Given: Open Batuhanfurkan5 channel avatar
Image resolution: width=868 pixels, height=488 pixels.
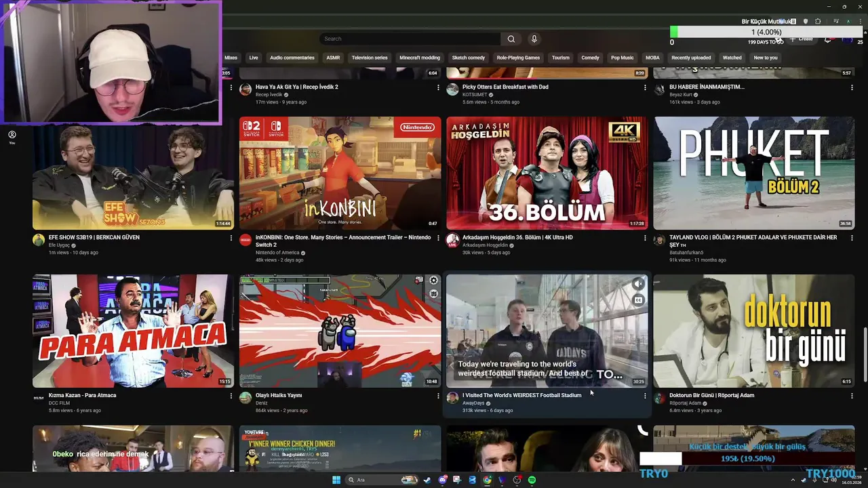Looking at the screenshot, I should click(x=659, y=240).
